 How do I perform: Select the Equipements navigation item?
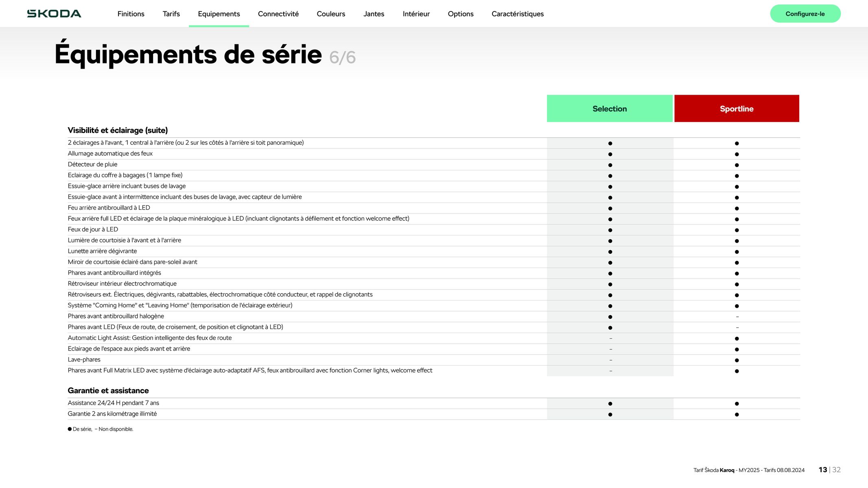click(x=219, y=14)
